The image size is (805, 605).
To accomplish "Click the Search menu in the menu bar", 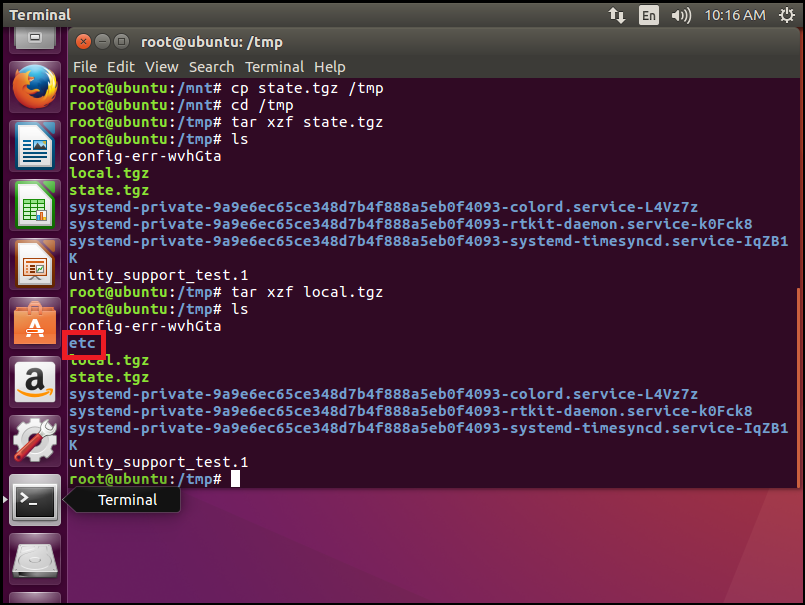I will click(x=211, y=67).
